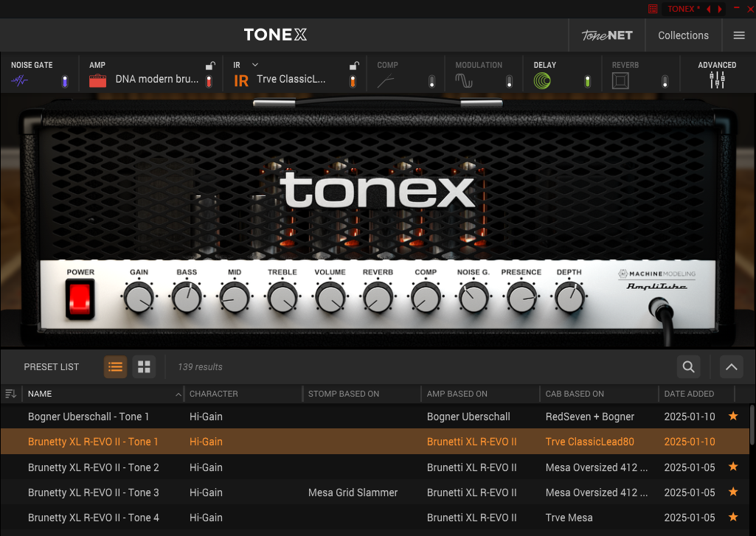
Task: Search the preset list
Action: [688, 367]
